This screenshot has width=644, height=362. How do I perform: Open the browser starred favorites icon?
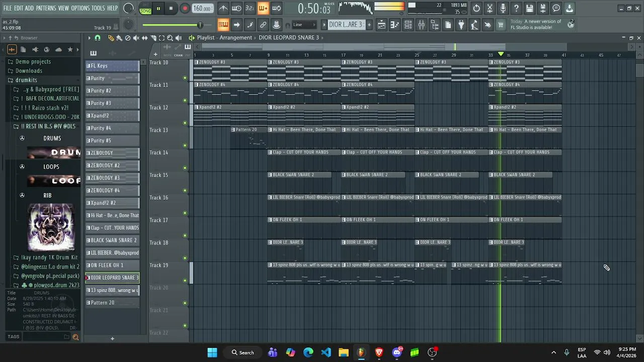pyautogui.click(x=70, y=49)
